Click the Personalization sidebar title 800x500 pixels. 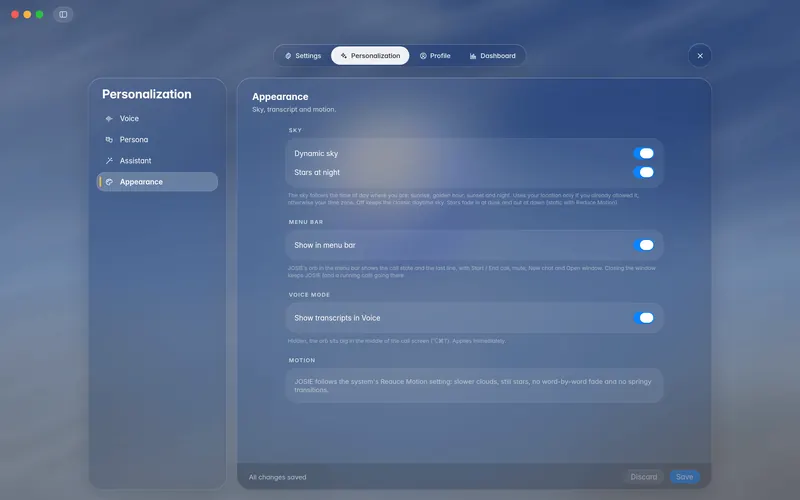pos(146,94)
